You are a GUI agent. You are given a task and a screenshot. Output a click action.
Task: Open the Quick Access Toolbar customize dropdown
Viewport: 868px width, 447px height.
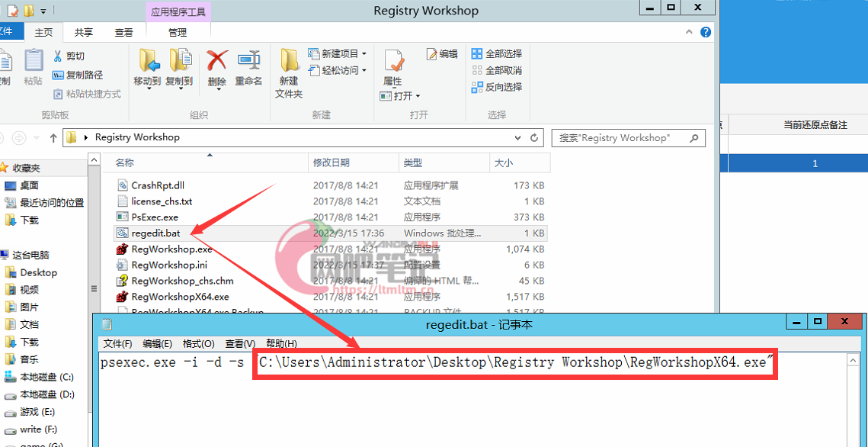click(x=43, y=11)
